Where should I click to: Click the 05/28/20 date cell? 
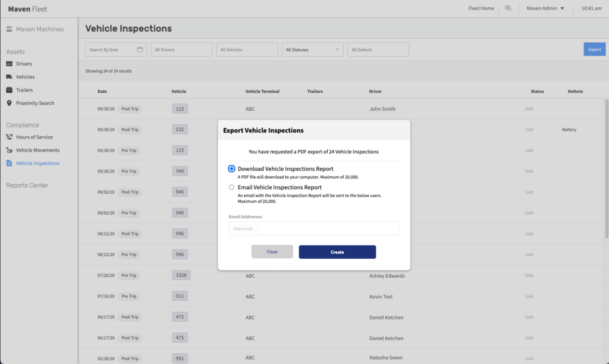pos(106,359)
